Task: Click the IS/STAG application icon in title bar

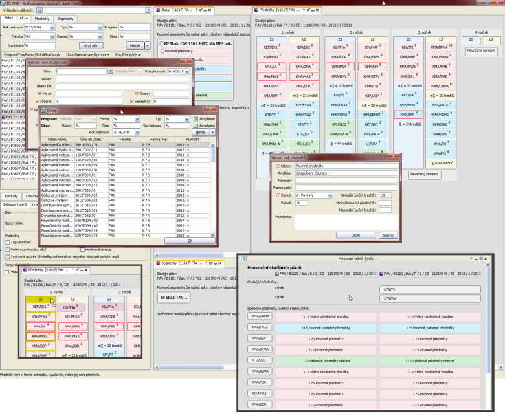Action: point(3,3)
